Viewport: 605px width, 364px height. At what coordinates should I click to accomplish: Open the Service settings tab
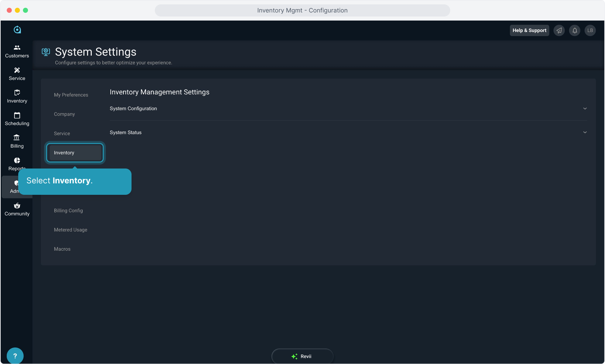(62, 133)
